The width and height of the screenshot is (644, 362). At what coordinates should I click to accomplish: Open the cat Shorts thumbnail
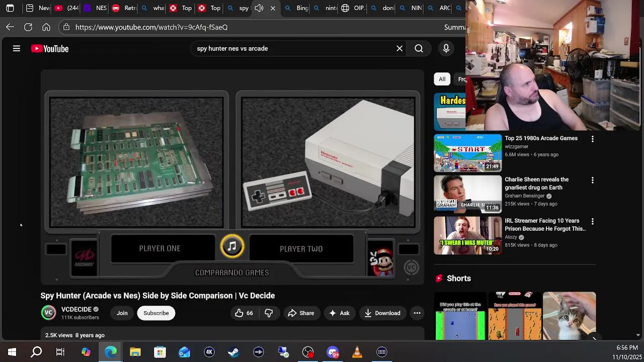[x=569, y=316]
